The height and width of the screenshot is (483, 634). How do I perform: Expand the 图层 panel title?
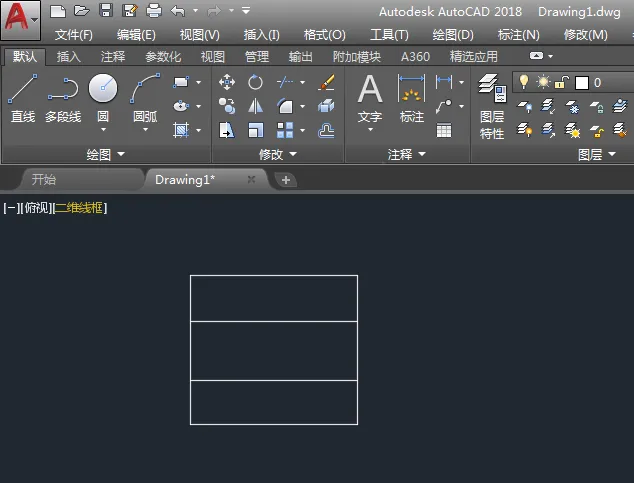tap(597, 154)
